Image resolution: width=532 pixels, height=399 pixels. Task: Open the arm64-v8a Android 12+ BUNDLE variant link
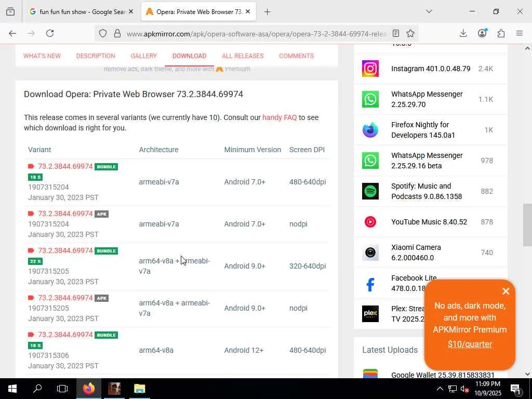pyautogui.click(x=65, y=335)
